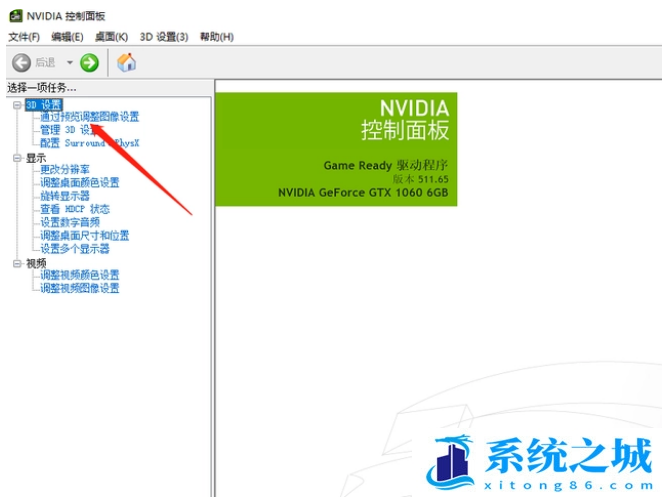Open the 3D 设置(3) menu

[x=164, y=37]
